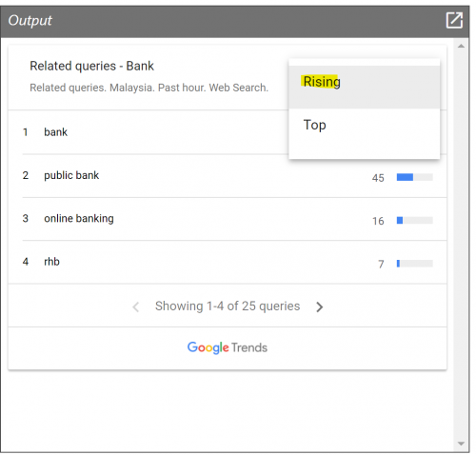Open the 'public bank' query
476x455 pixels.
(71, 175)
